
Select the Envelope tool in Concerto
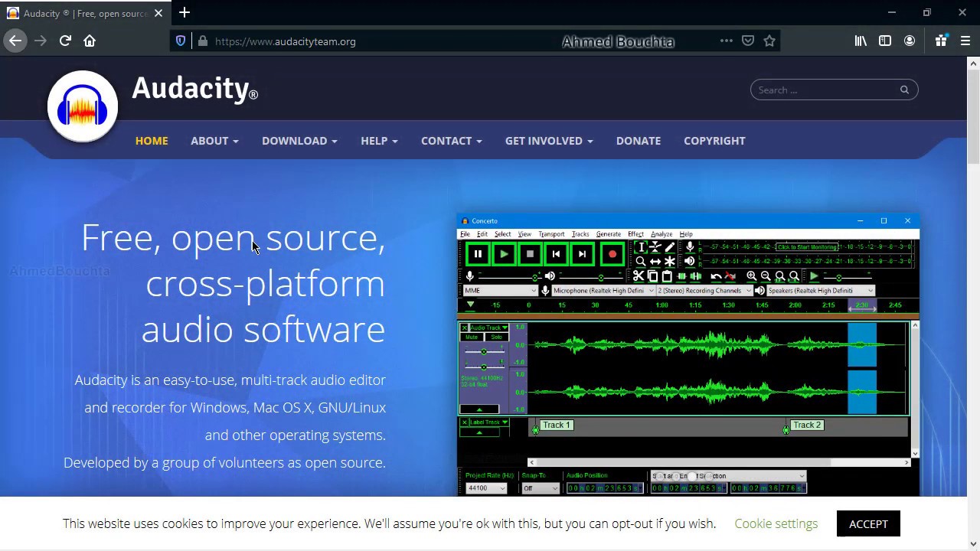click(x=655, y=247)
